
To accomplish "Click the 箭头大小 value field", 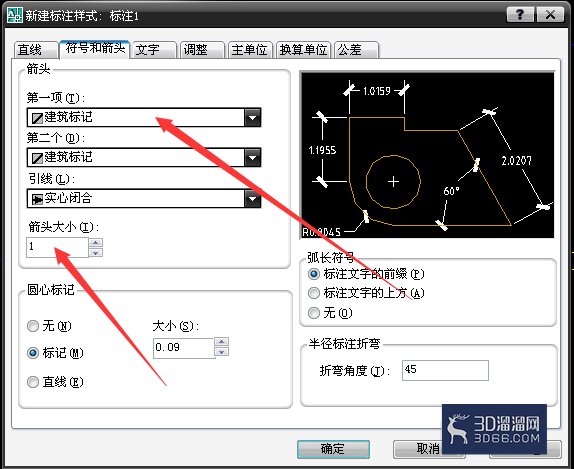I will tap(57, 247).
